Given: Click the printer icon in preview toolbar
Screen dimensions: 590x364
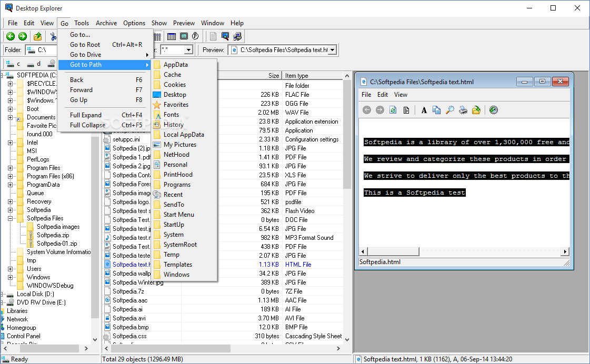Looking at the screenshot, I should [463, 110].
